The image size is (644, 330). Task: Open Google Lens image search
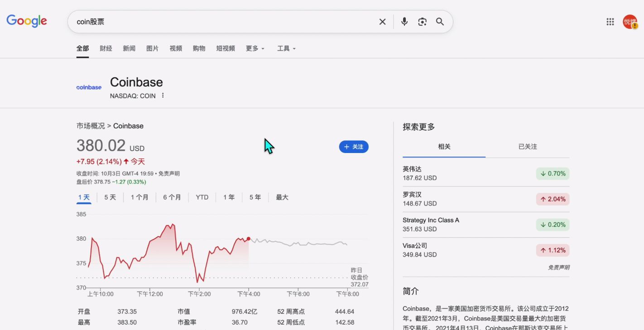pos(422,21)
